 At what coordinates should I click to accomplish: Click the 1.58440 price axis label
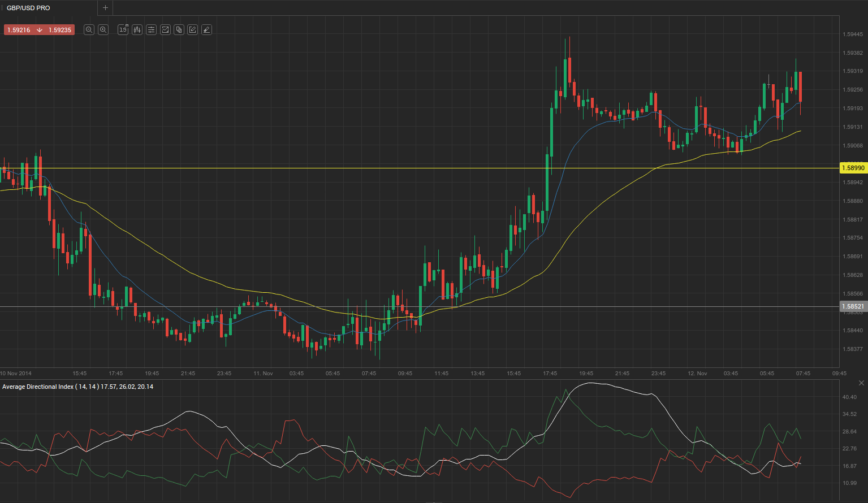click(853, 331)
